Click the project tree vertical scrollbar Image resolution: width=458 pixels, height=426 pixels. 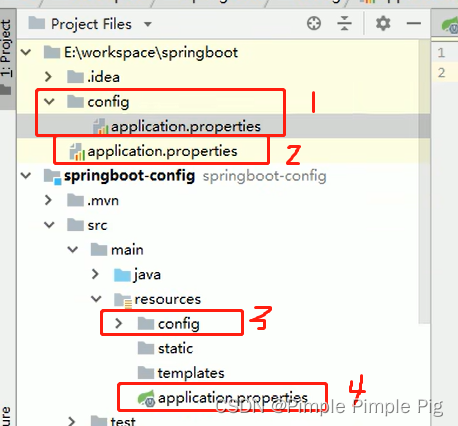pyautogui.click(x=424, y=182)
